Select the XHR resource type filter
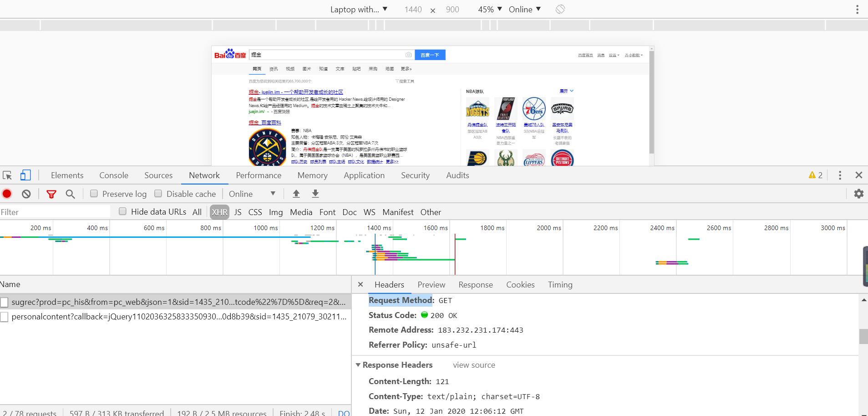The width and height of the screenshot is (868, 416). point(219,212)
